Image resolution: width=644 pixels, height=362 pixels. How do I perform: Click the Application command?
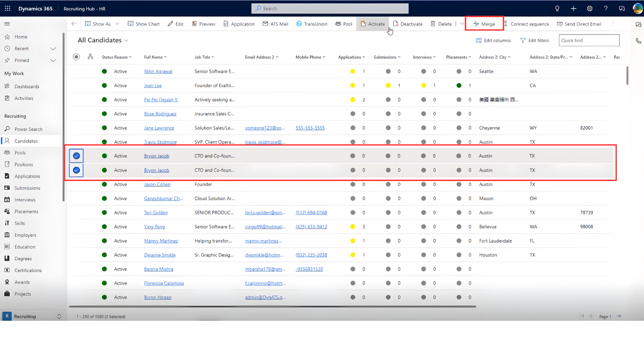click(x=239, y=24)
